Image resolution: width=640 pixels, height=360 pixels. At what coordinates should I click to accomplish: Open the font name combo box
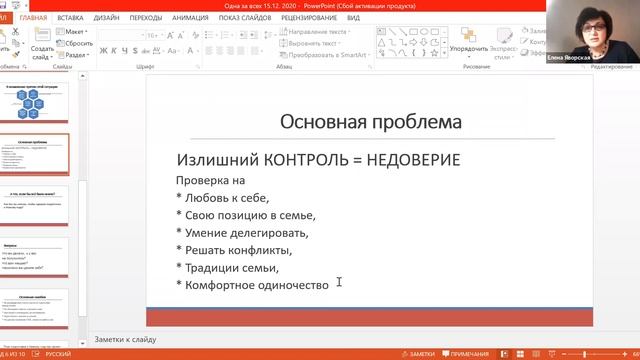pos(122,36)
